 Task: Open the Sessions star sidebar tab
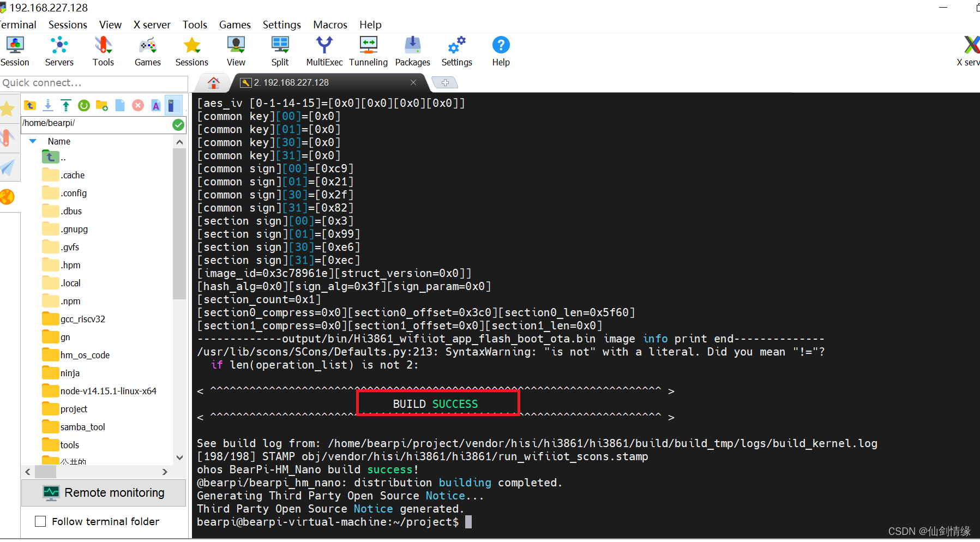click(7, 109)
